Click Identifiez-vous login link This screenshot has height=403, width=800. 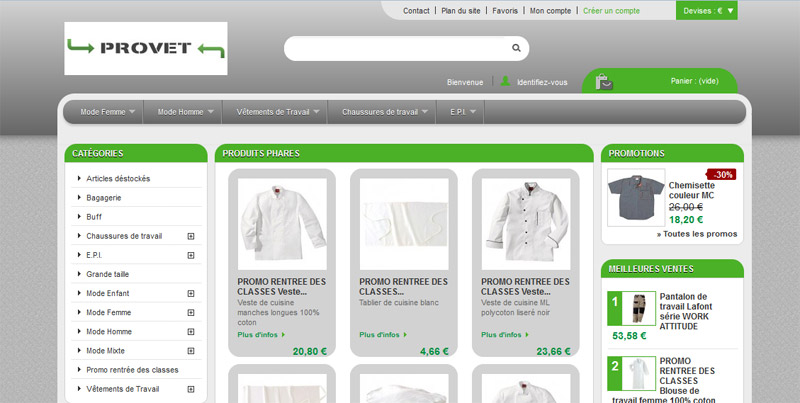click(x=542, y=82)
